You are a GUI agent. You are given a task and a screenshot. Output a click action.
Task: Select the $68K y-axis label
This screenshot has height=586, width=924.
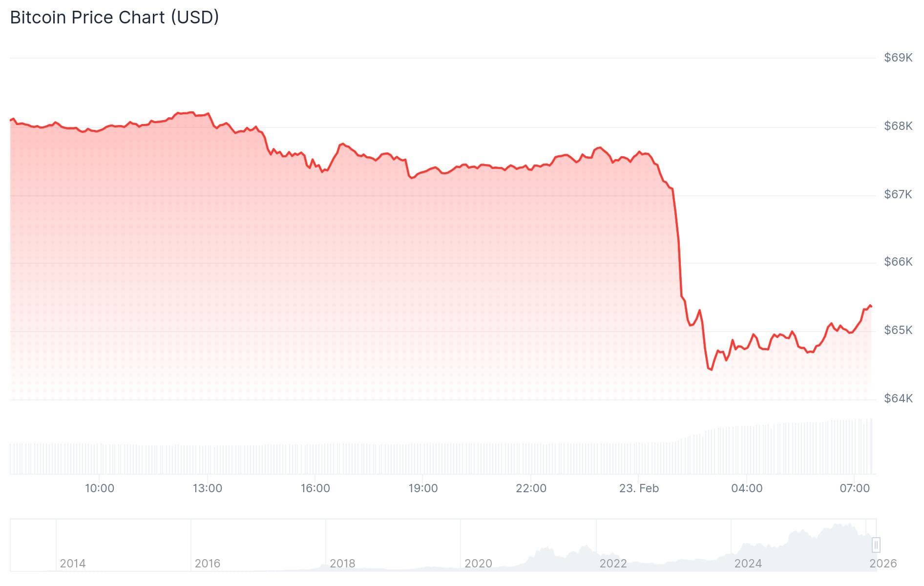898,126
